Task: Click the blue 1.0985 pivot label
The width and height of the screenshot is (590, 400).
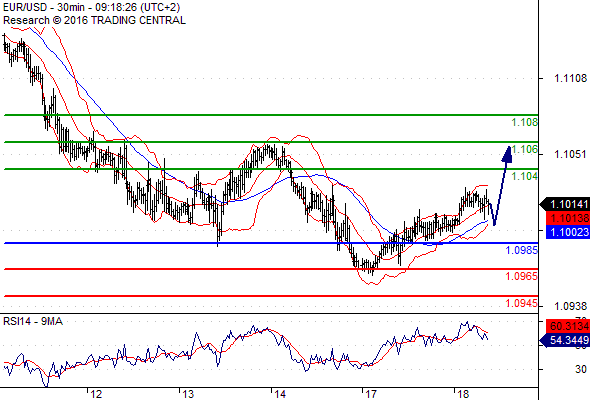Action: click(x=522, y=250)
